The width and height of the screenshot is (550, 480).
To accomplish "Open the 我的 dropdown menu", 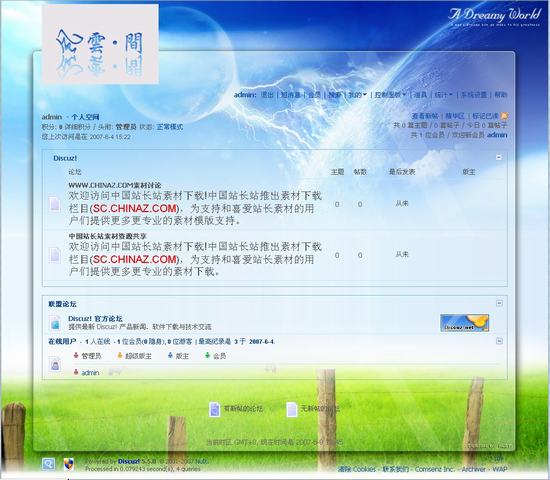I will (x=357, y=95).
